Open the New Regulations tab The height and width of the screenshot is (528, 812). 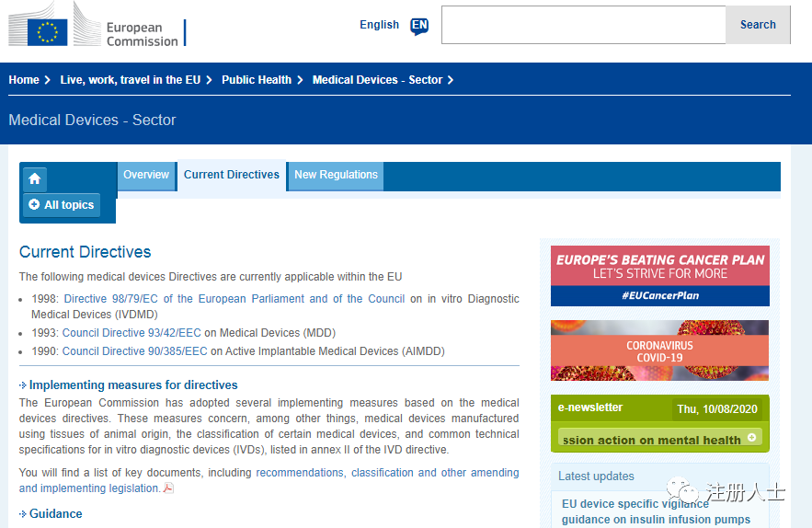pos(336,175)
